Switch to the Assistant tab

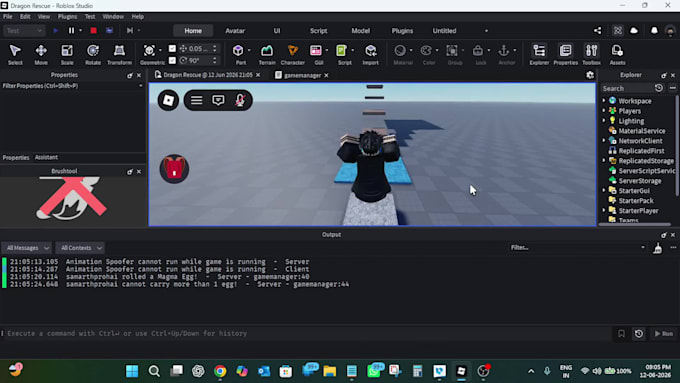click(x=46, y=157)
